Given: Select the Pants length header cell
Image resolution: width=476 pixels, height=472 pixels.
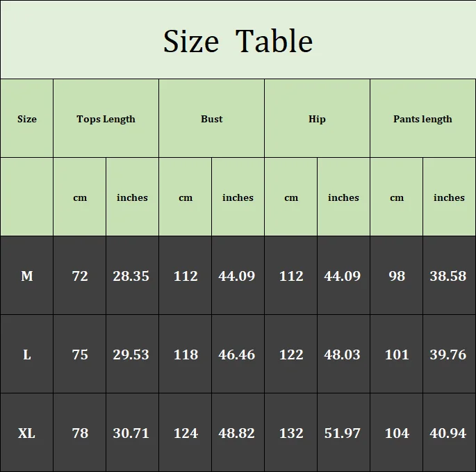Looking at the screenshot, I should coord(422,119).
